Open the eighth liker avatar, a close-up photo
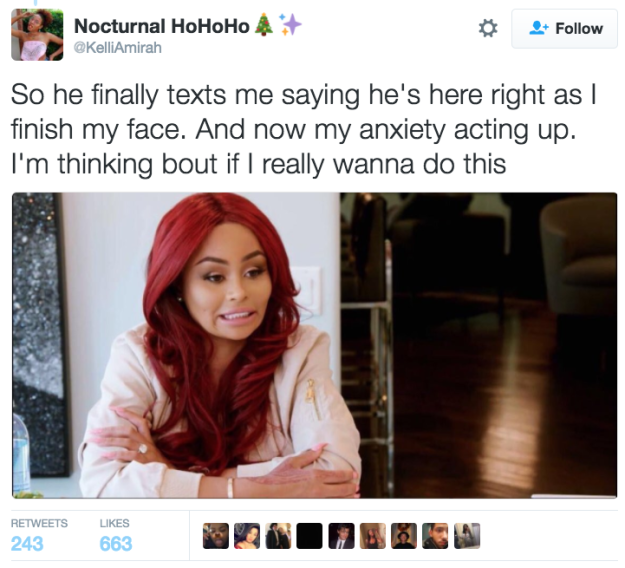Screen dimensions: 625x568 point(435,536)
